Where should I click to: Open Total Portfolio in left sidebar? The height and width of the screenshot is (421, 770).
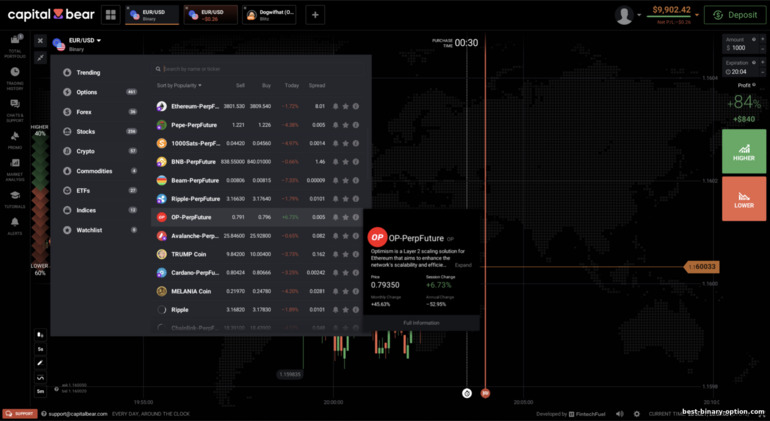coord(15,47)
